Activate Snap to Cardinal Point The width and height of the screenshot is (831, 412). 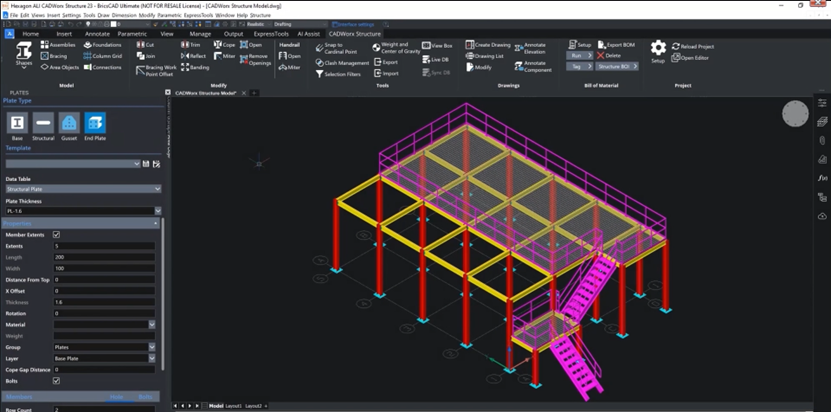[336, 48]
